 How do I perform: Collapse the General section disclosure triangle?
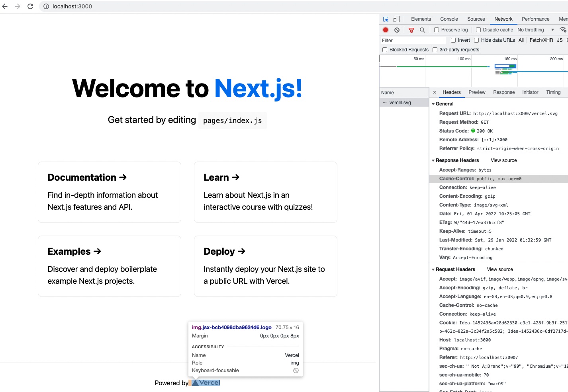[433, 104]
